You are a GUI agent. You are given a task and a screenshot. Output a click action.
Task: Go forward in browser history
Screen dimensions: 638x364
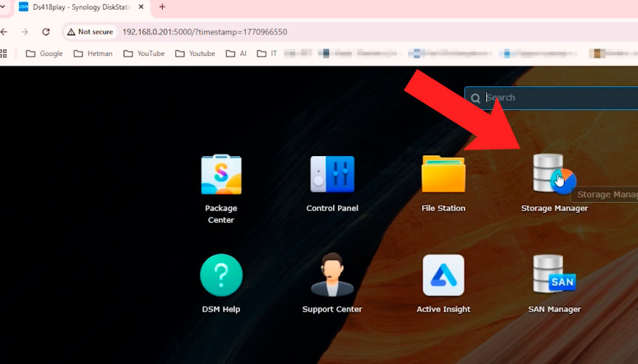(25, 32)
